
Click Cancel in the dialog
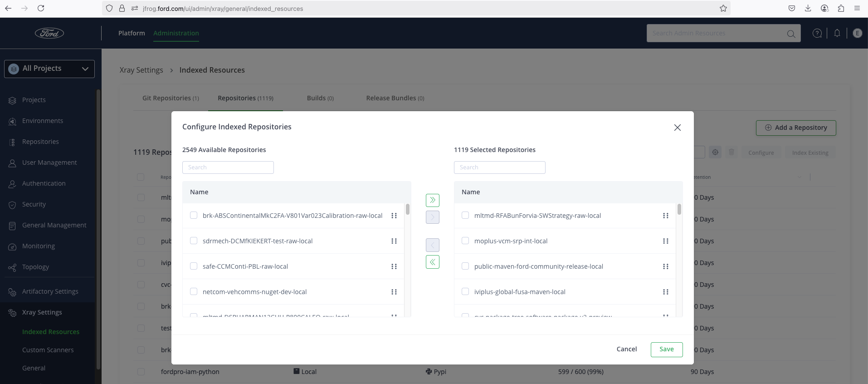(627, 349)
